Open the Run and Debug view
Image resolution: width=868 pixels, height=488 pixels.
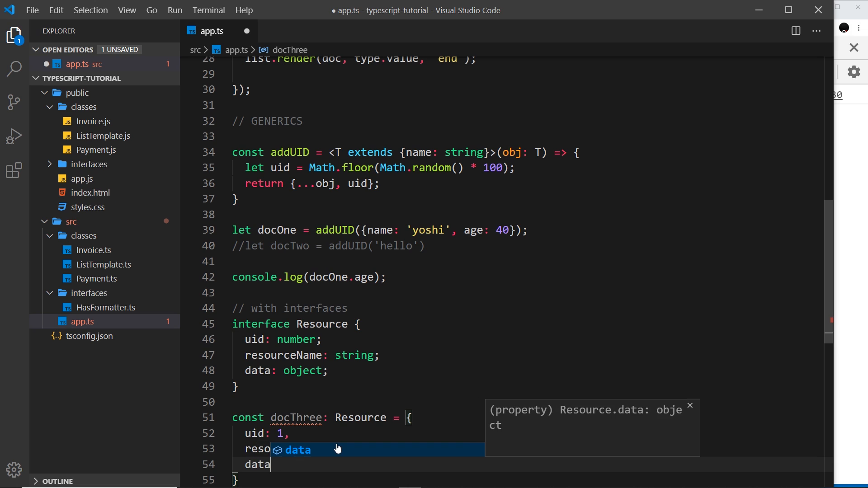click(x=14, y=136)
